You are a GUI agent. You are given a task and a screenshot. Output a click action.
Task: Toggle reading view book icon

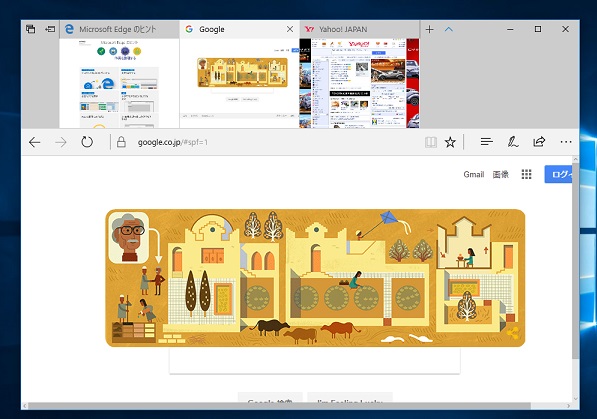pos(431,142)
